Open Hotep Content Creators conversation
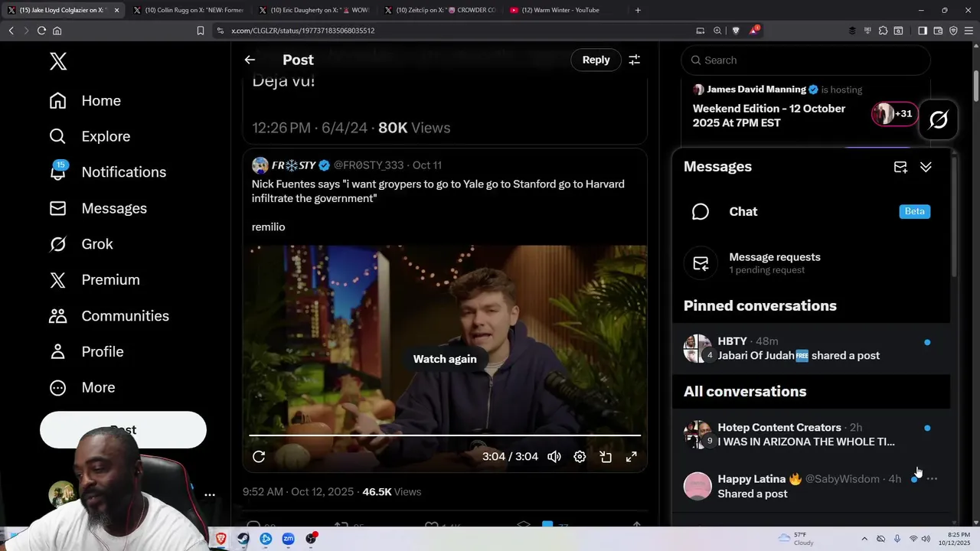Viewport: 980px width, 551px height. click(x=811, y=435)
